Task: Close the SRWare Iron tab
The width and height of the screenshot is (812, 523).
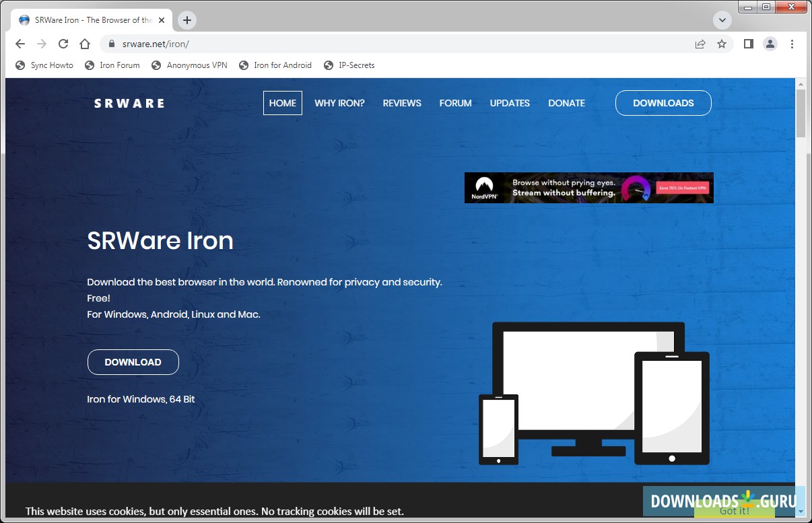Action: (162, 20)
